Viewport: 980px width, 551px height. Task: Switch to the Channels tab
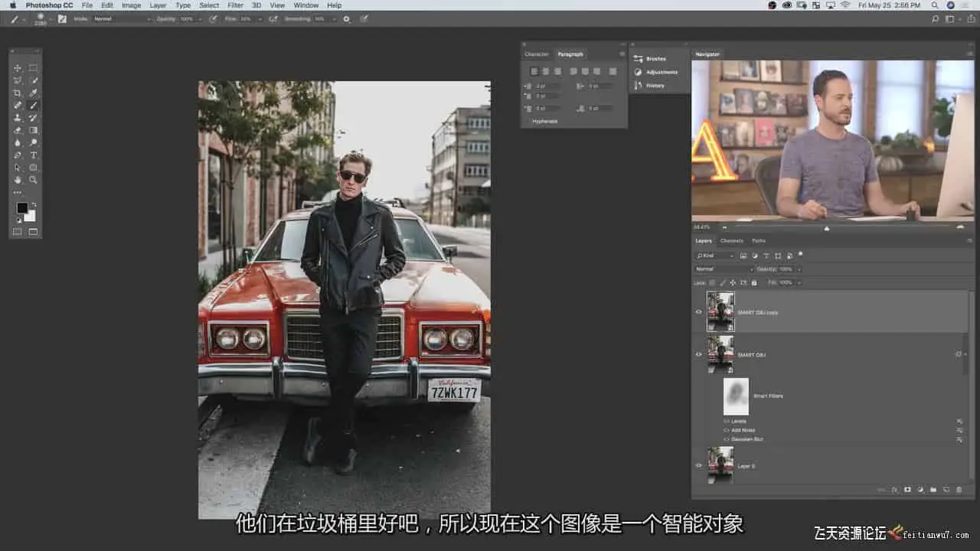[x=731, y=241]
